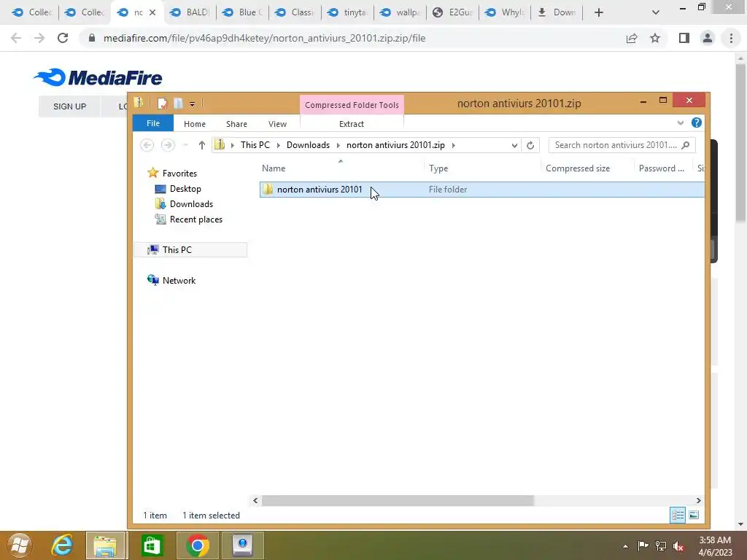
Task: Click the zip folder icon in title bar
Action: tap(138, 103)
